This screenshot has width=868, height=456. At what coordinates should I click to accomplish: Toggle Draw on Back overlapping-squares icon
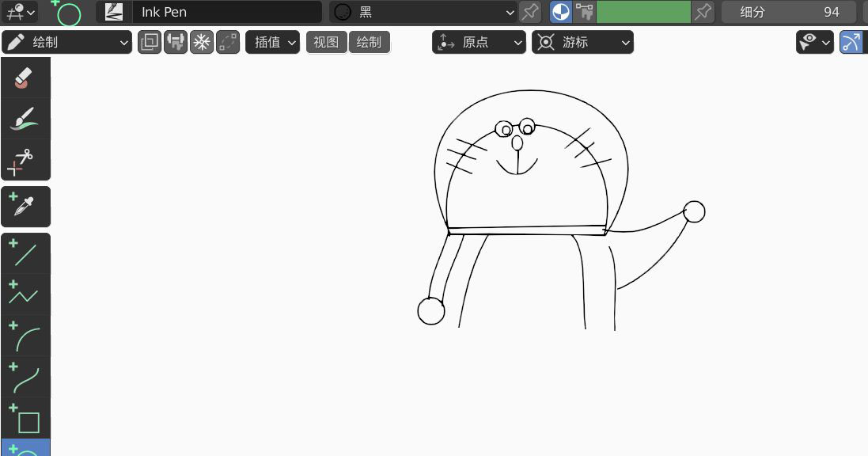point(150,42)
